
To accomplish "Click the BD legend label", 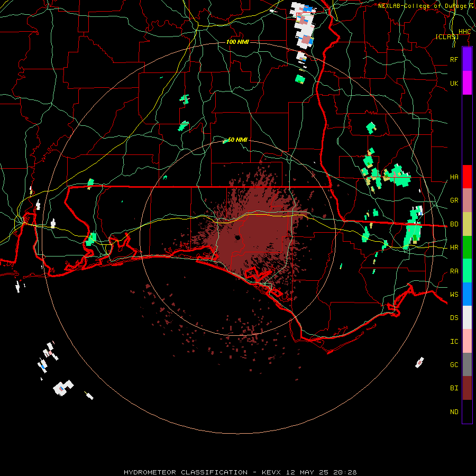I will [454, 224].
